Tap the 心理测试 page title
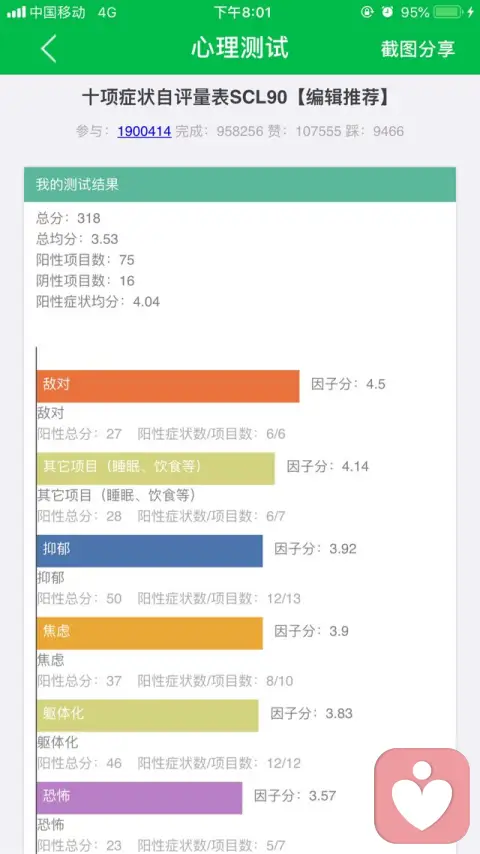The image size is (480, 854). (240, 48)
